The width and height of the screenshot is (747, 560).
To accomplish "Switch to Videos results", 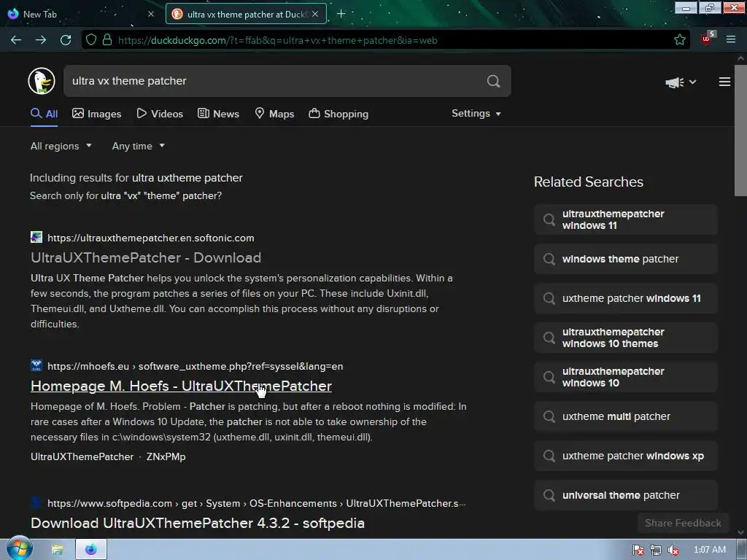I will 160,114.
